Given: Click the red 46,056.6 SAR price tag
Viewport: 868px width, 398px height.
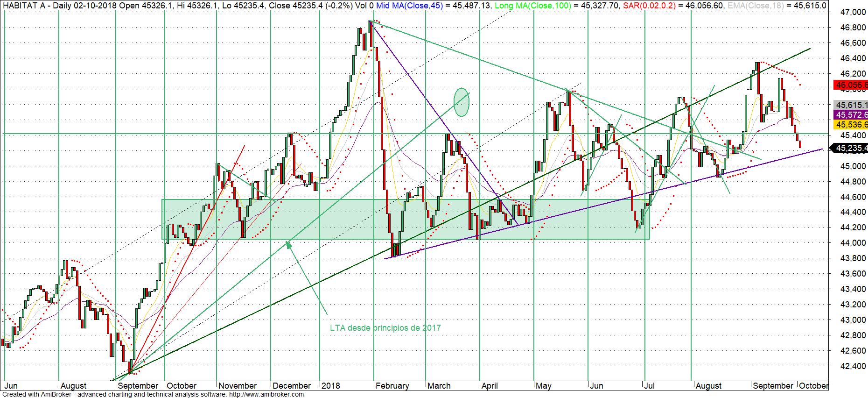Looking at the screenshot, I should point(851,85).
